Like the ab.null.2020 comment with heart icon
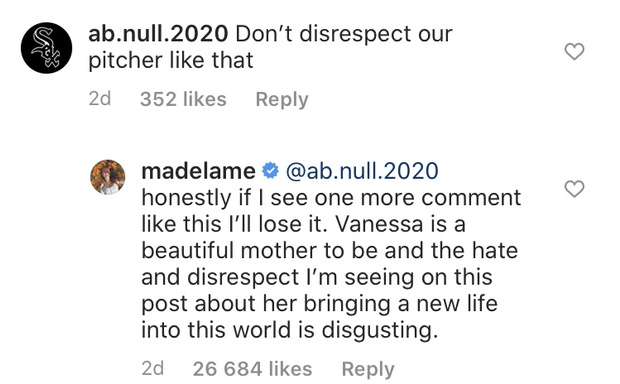The height and width of the screenshot is (384, 620). tap(574, 51)
